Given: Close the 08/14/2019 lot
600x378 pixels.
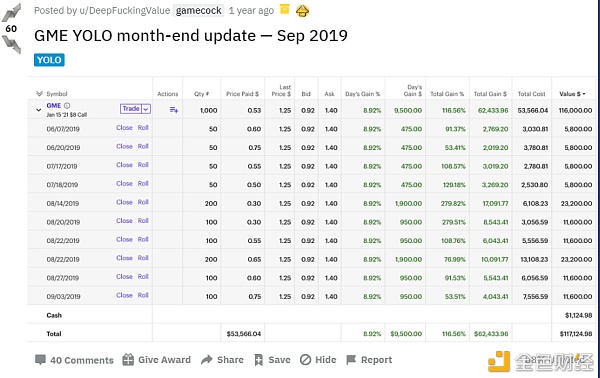Looking at the screenshot, I should pos(124,202).
